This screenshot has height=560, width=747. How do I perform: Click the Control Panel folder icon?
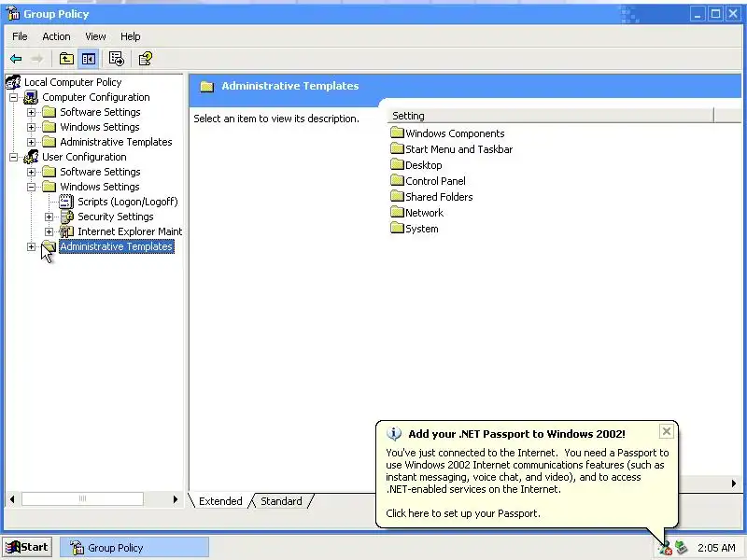tap(397, 180)
